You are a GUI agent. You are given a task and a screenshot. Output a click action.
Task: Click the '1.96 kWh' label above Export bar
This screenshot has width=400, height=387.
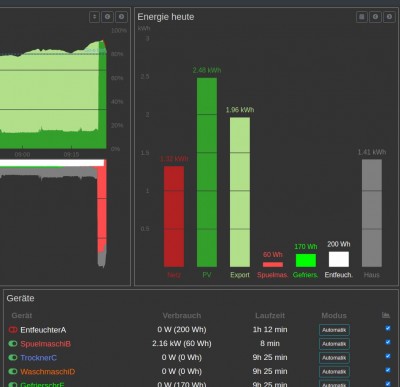(240, 110)
